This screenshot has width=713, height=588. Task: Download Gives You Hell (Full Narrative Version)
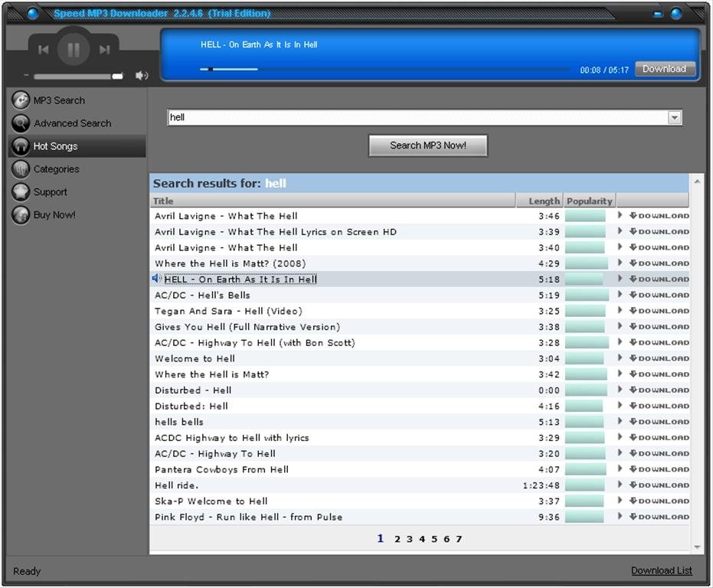click(659, 326)
